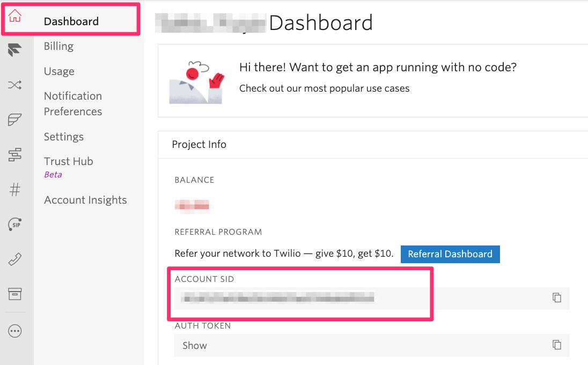Copy the Account SID value
This screenshot has width=588, height=365.
pyautogui.click(x=557, y=298)
